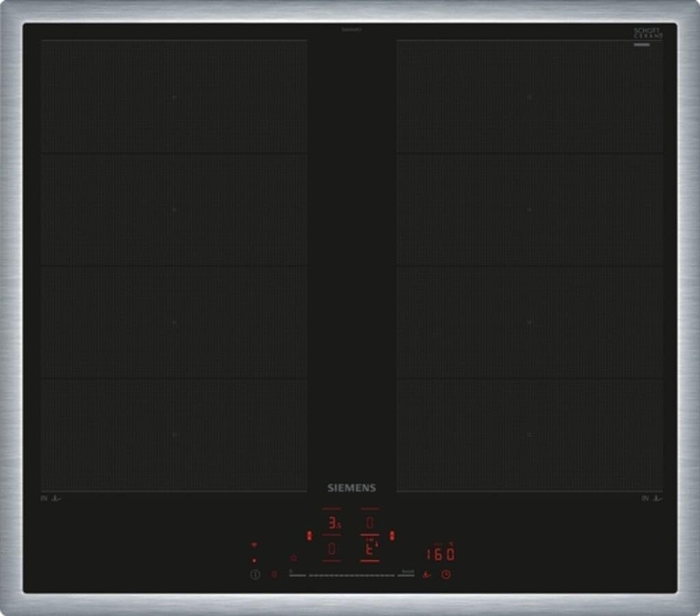Select the front-left zone showing 0
The height and width of the screenshot is (616, 700).
point(332,548)
